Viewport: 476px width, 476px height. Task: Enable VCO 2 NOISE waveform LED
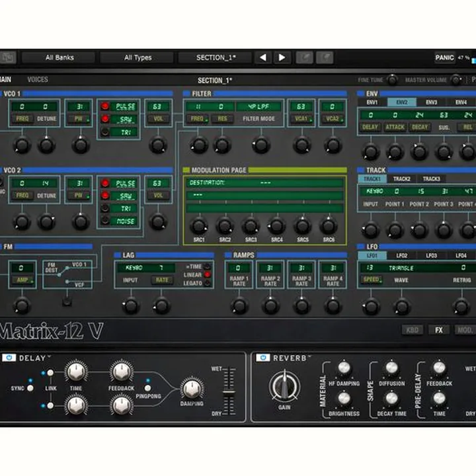105,220
